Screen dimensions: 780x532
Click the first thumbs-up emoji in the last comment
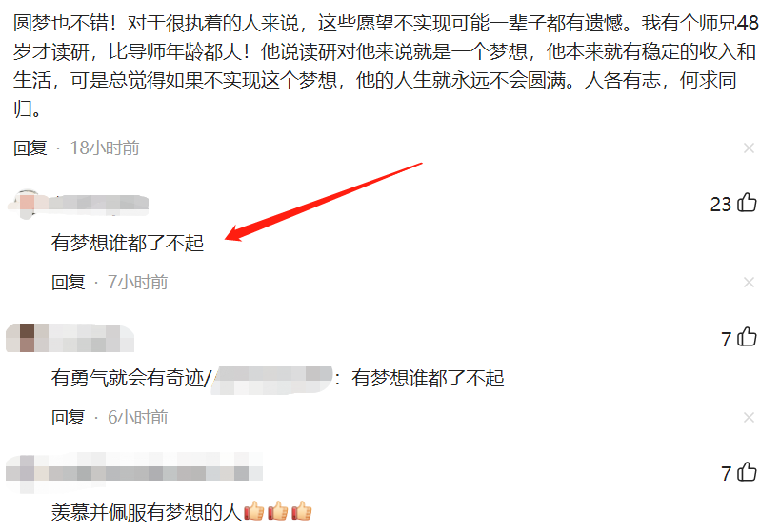253,511
